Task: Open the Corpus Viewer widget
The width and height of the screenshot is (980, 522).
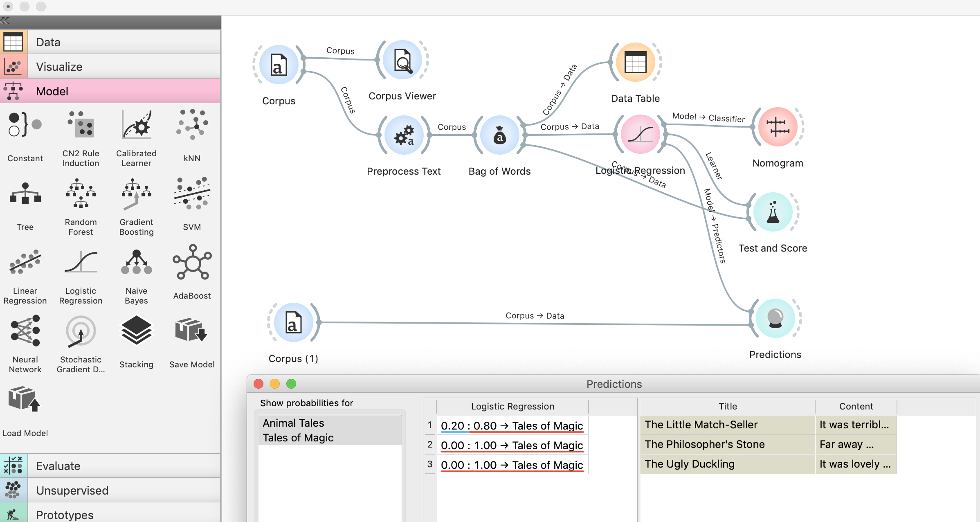Action: pos(402,60)
